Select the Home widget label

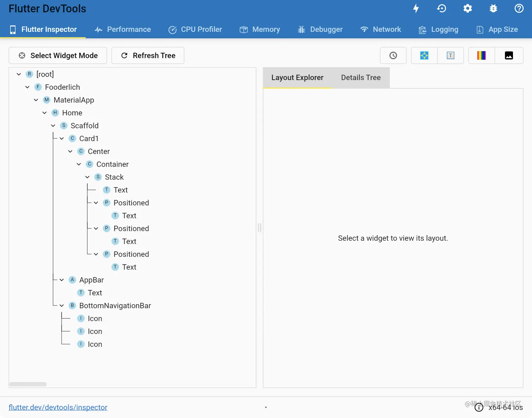(72, 113)
